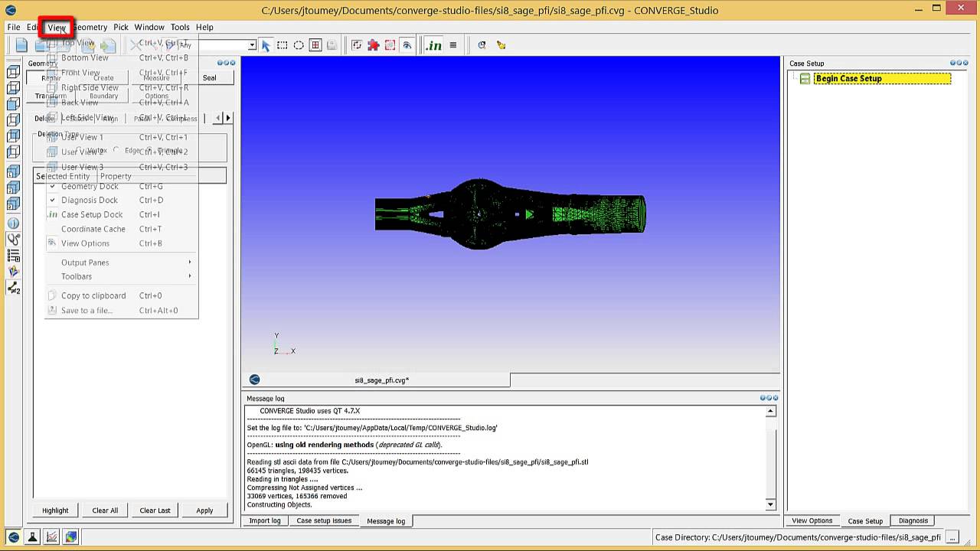The image size is (980, 551).
Task: Open the Help menu
Action: tap(204, 27)
